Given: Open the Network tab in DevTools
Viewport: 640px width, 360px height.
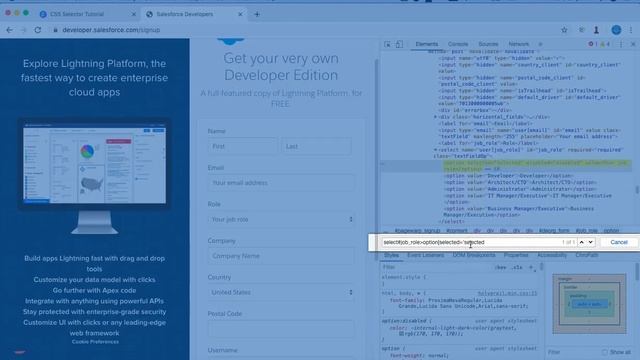Looking at the screenshot, I should (x=518, y=44).
